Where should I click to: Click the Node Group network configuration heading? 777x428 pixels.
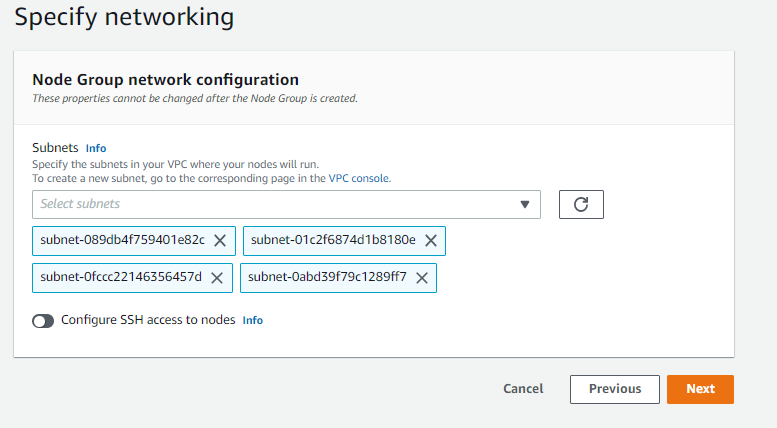[165, 79]
